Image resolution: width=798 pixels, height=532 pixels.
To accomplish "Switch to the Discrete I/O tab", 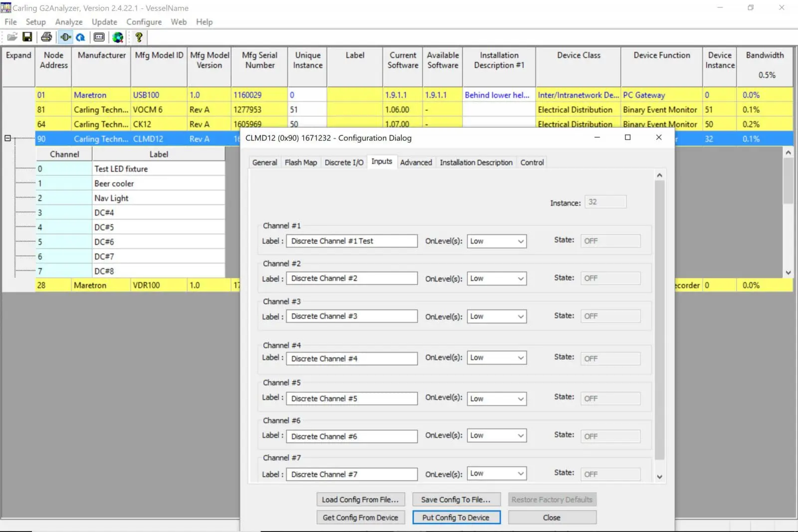I will [344, 163].
